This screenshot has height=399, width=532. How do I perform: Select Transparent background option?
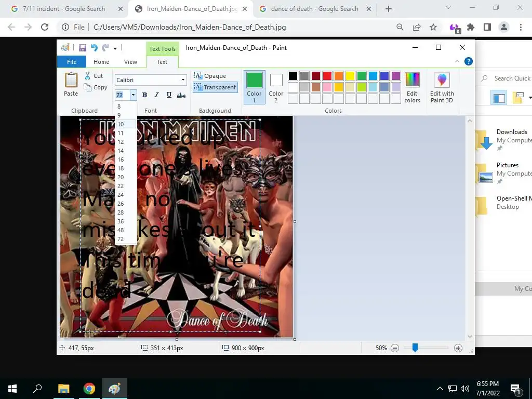click(215, 87)
